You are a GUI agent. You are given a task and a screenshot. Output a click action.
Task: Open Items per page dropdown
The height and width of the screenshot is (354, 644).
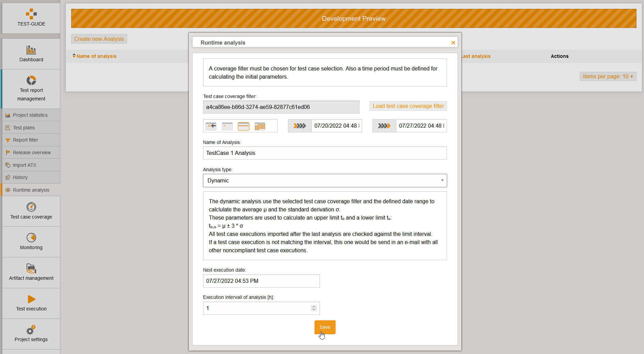point(608,77)
